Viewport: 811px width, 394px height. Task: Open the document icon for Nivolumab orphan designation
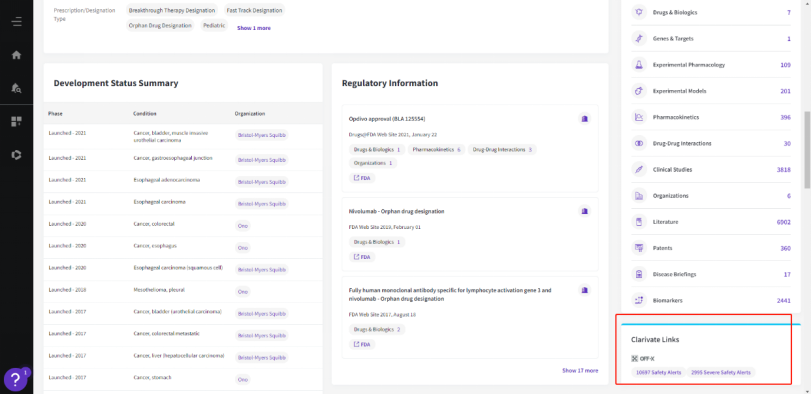584,211
